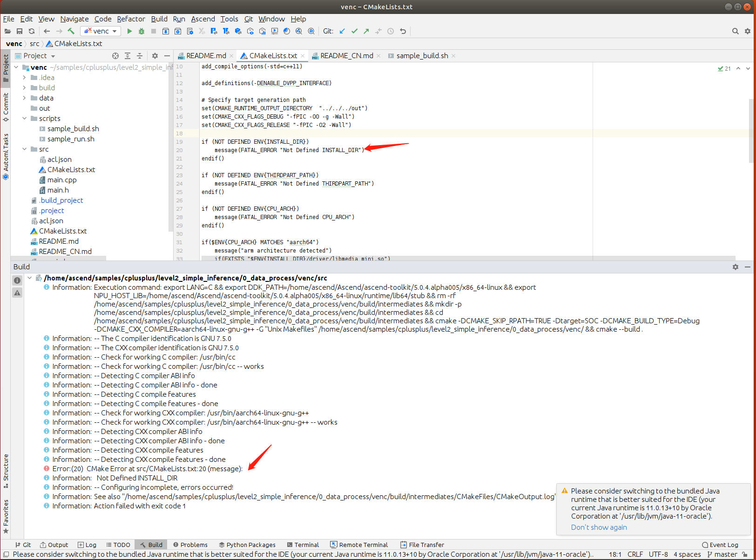Collapse the scripts folder
756x560 pixels.
point(25,119)
